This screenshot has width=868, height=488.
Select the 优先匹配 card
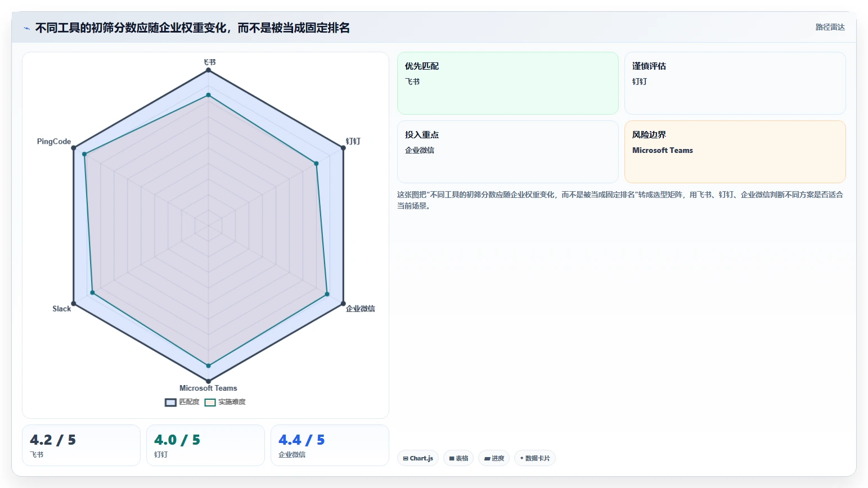508,83
